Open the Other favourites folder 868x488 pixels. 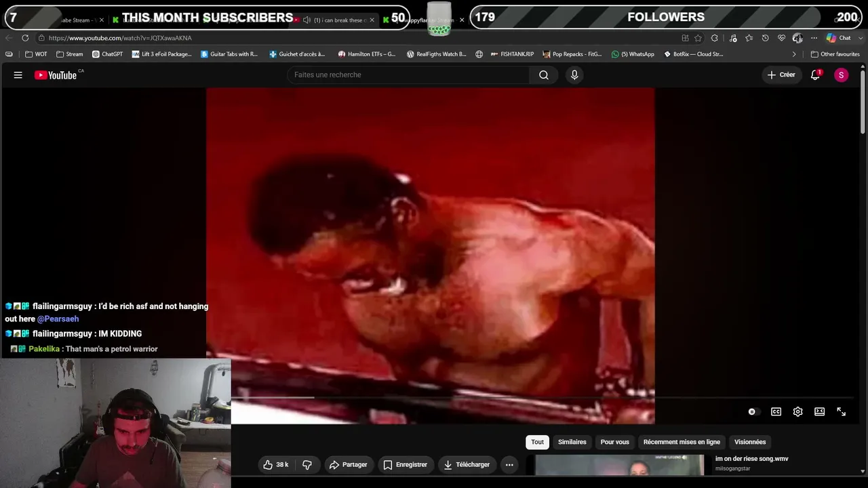tap(835, 54)
